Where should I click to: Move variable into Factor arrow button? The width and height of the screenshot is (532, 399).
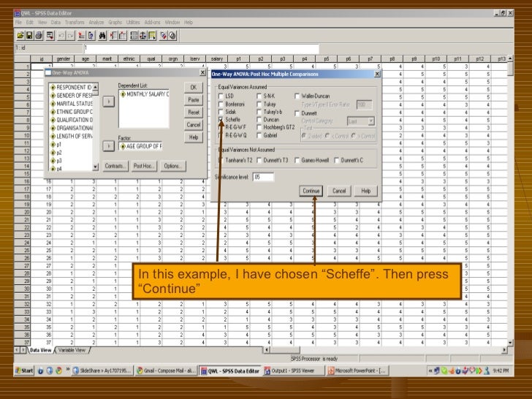[109, 146]
